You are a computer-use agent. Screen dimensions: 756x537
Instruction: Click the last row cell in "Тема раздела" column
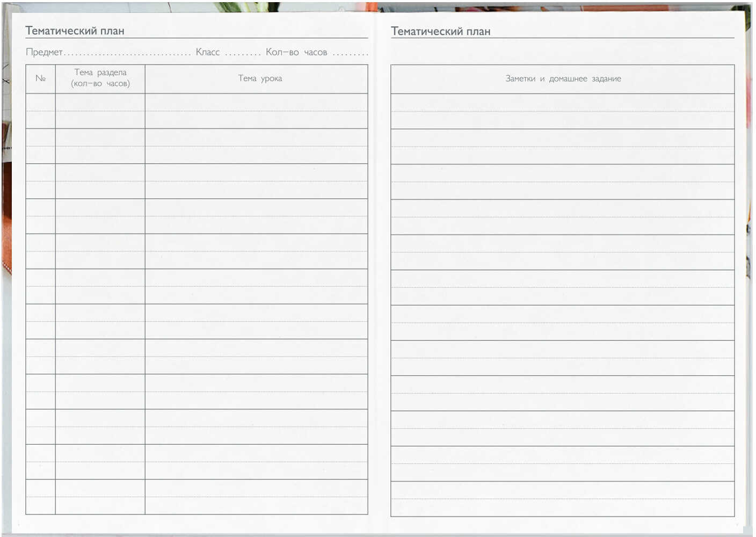pyautogui.click(x=100, y=497)
